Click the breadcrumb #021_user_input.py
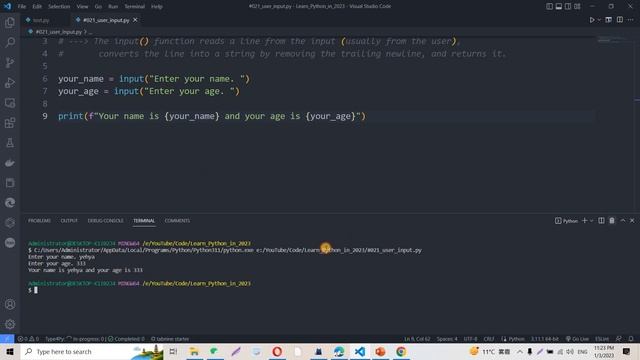The image size is (640, 360). pos(59,31)
